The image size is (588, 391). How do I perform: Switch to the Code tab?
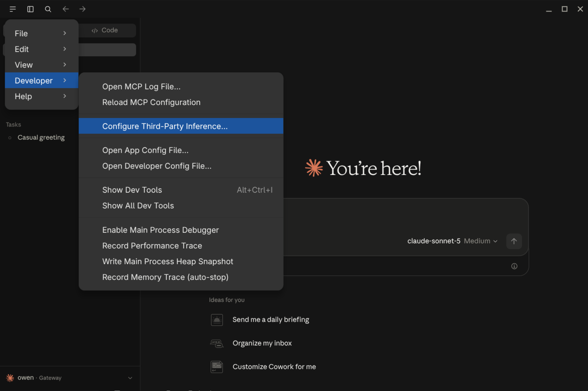(105, 30)
